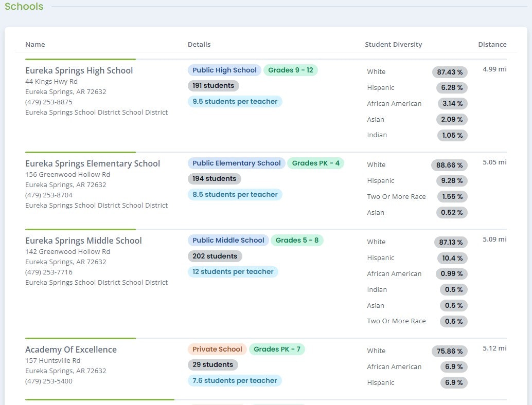Click the Grades PK - 4 tag
Screen dimensions: 532x405
(315, 163)
